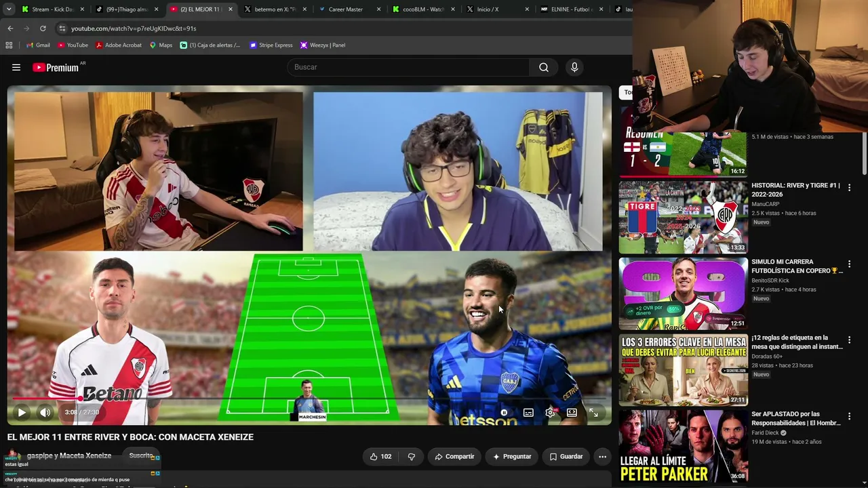This screenshot has width=868, height=488.
Task: Start voice search with the microphone
Action: 574,67
